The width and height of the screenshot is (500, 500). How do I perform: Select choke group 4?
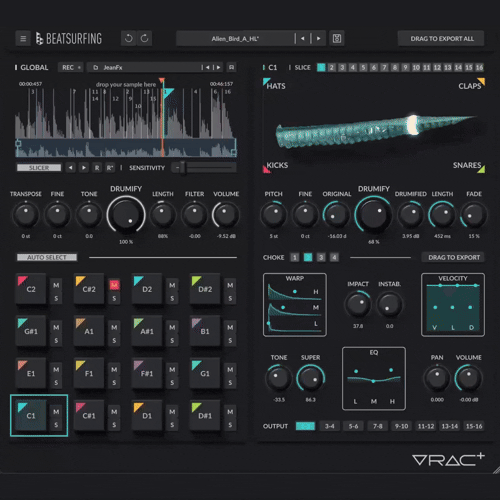coord(334,257)
